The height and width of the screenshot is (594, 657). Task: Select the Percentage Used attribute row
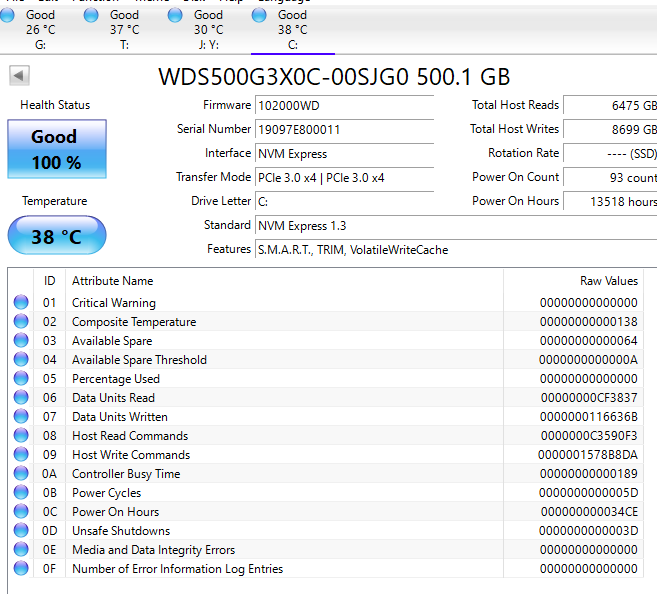326,378
